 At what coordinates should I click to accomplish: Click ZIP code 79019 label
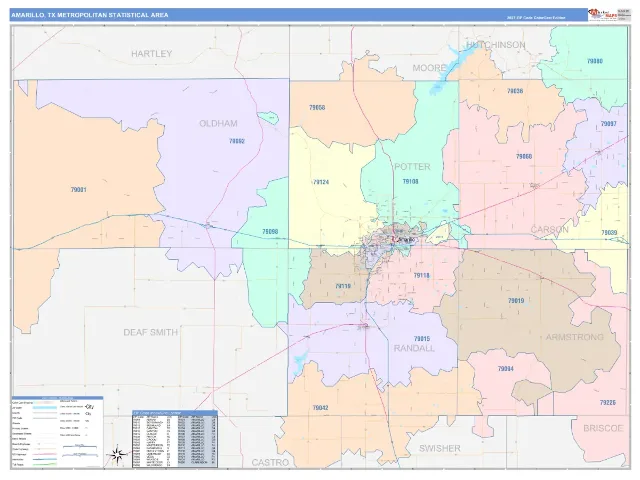(x=516, y=301)
